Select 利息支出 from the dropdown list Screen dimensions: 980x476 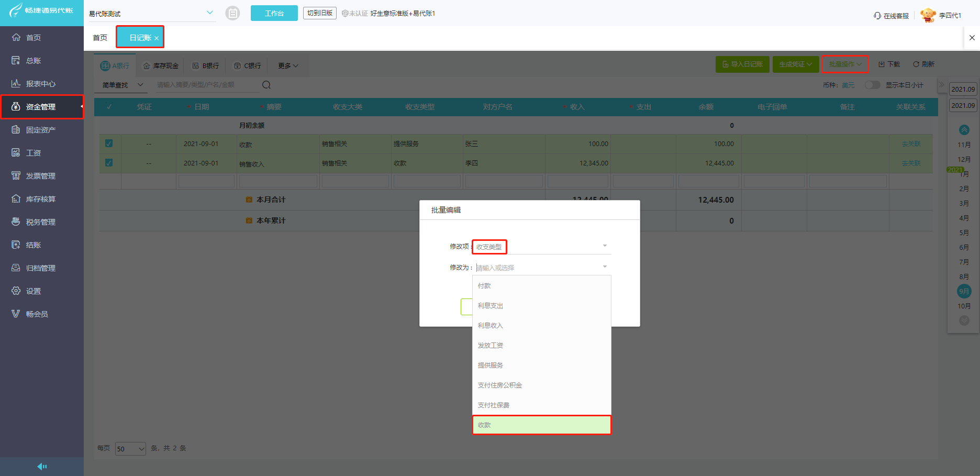pos(542,306)
